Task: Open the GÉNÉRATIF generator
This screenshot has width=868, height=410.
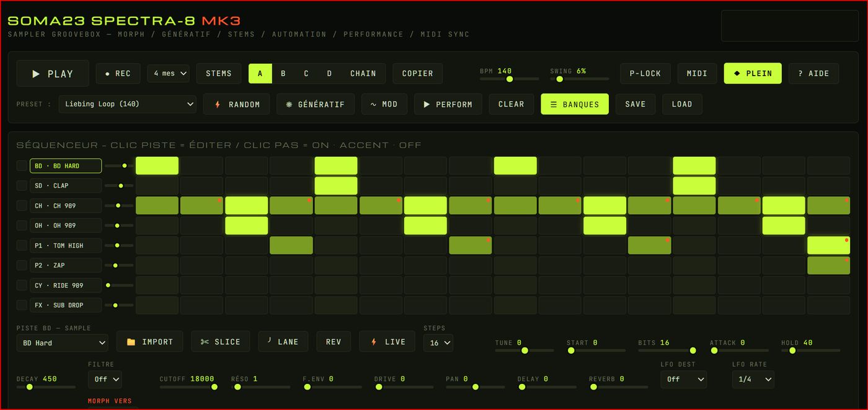Action: pos(315,104)
